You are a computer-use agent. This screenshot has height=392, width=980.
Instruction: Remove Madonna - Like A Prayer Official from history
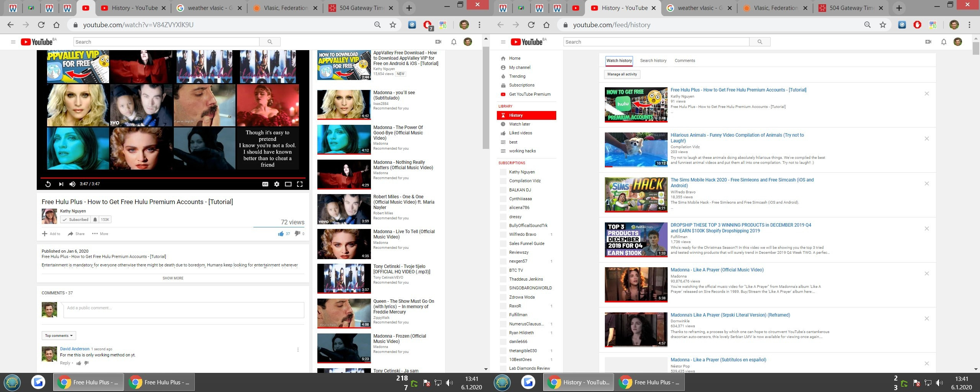click(x=927, y=274)
